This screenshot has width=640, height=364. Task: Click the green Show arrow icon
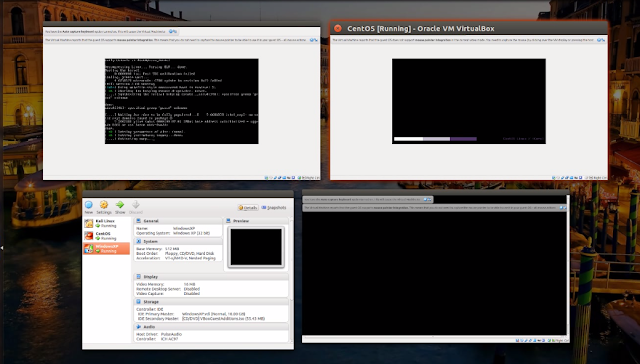pyautogui.click(x=120, y=204)
